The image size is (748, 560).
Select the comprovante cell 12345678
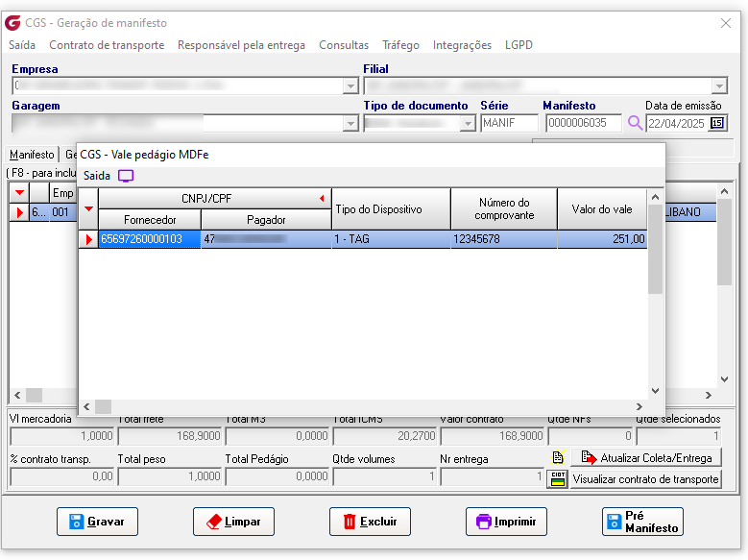pyautogui.click(x=504, y=239)
